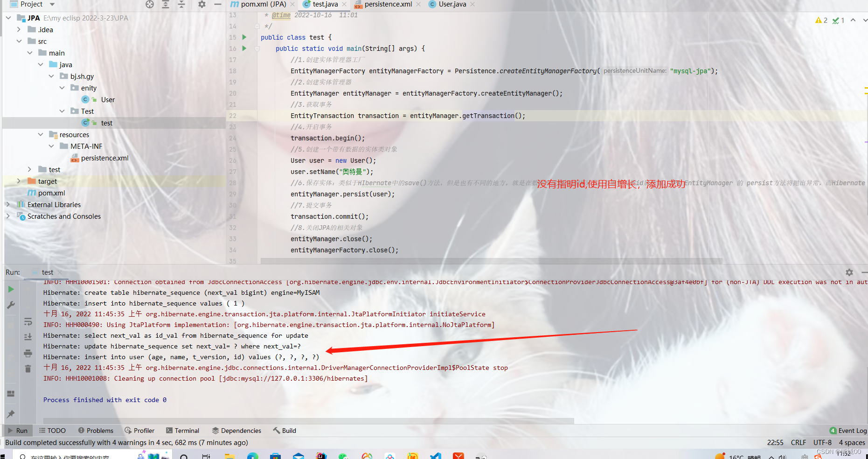Viewport: 868px width, 459px height.
Task: Click run gutter icon beside class test
Action: 244,37
